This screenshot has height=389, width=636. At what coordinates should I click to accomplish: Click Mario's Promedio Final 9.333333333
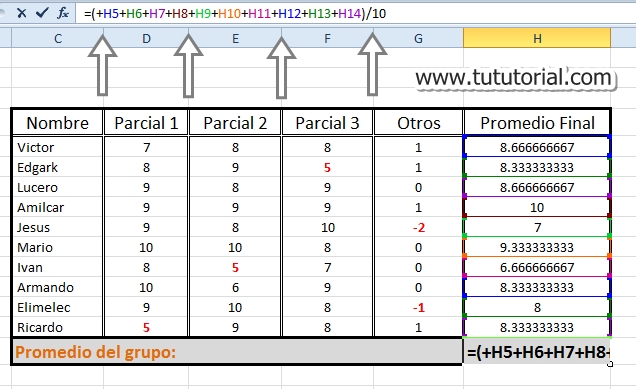537,247
